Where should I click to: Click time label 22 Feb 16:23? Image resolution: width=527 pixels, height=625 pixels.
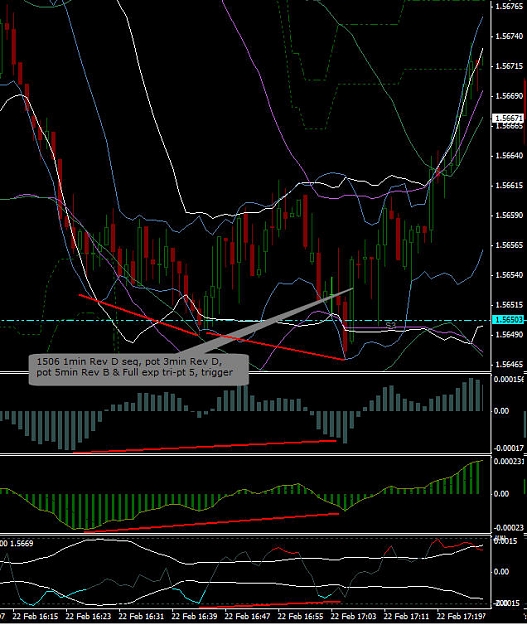(x=88, y=616)
